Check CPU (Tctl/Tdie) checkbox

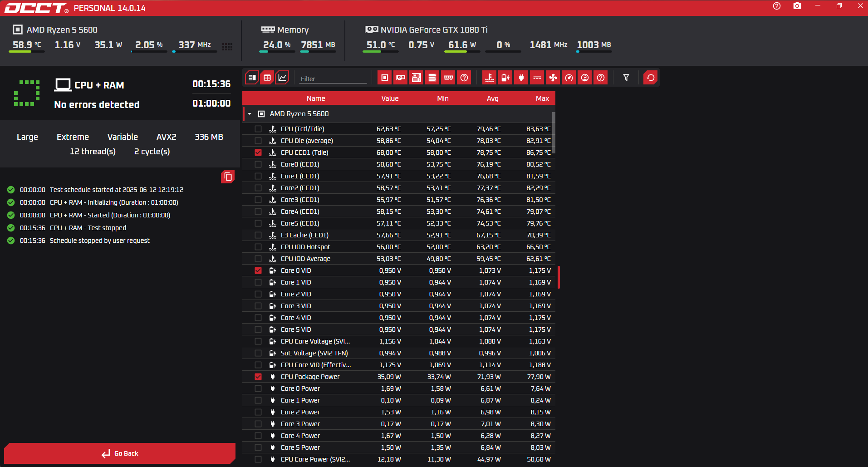click(258, 129)
